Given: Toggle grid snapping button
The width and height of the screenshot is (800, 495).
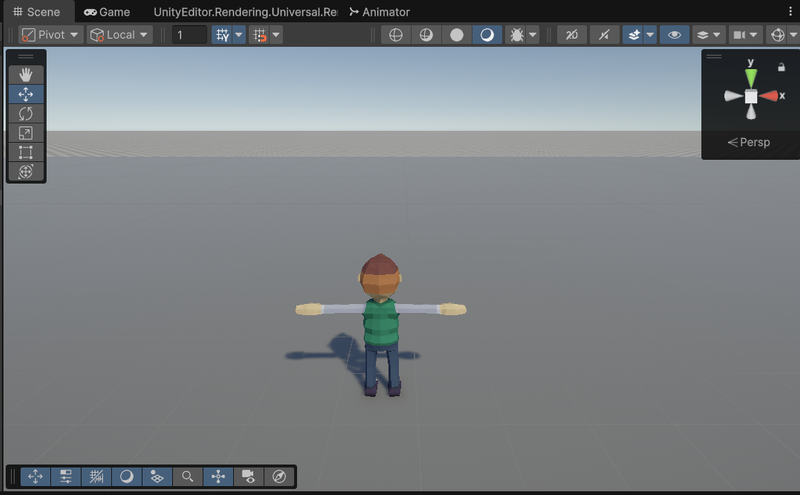Looking at the screenshot, I should (x=260, y=35).
